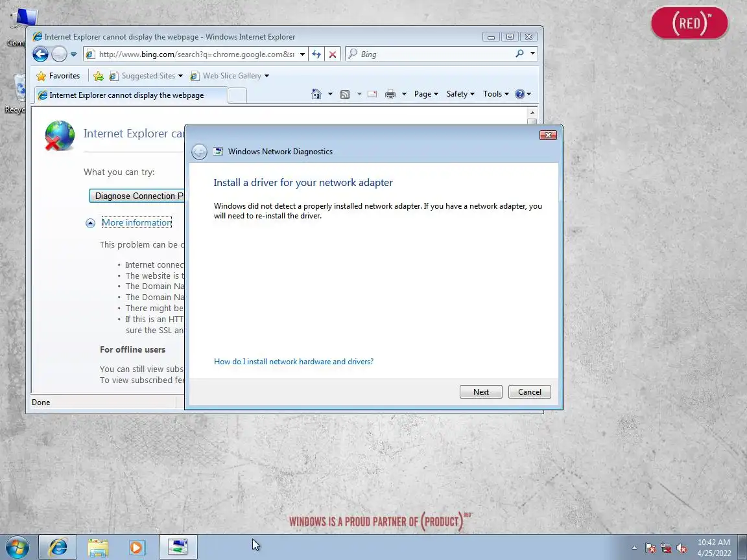The image size is (747, 560).
Task: Expand the address bar history dropdown
Action: pyautogui.click(x=302, y=54)
